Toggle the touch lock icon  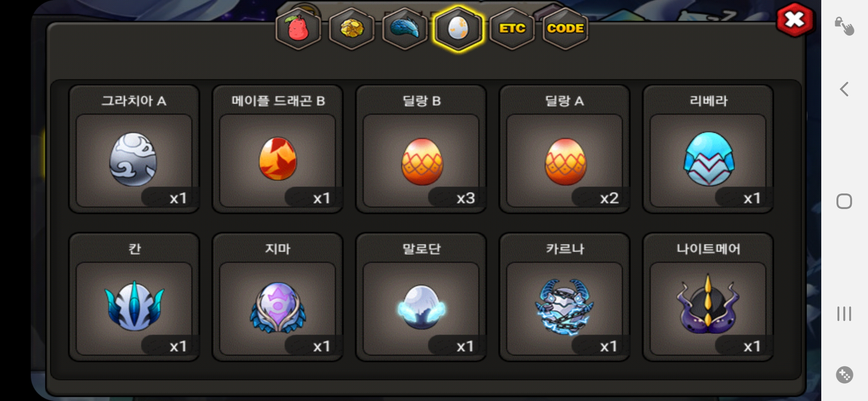[x=844, y=26]
